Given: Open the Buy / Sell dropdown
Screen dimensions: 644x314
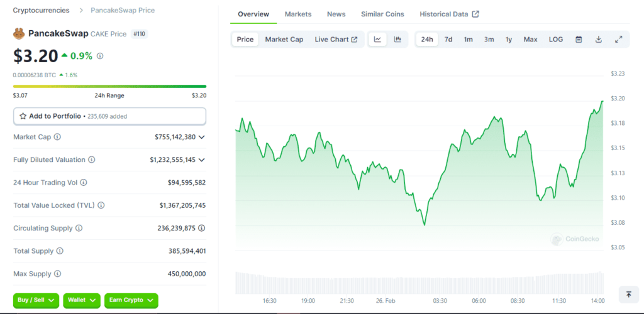Looking at the screenshot, I should click(36, 300).
